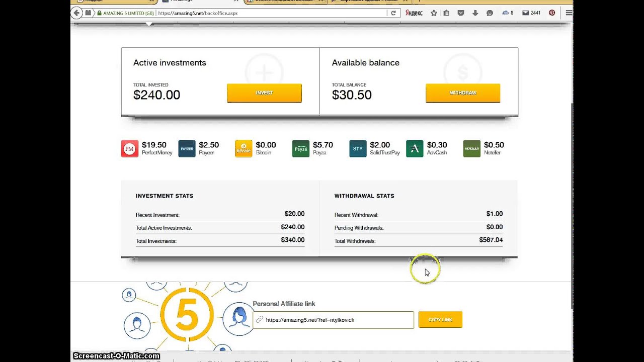Click the COPY LINK button
The image size is (644, 362).
click(440, 320)
